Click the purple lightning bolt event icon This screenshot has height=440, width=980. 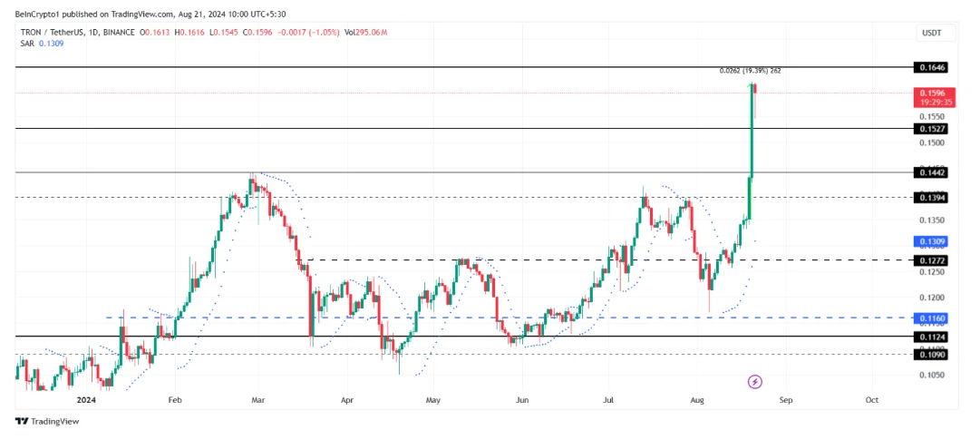[755, 382]
